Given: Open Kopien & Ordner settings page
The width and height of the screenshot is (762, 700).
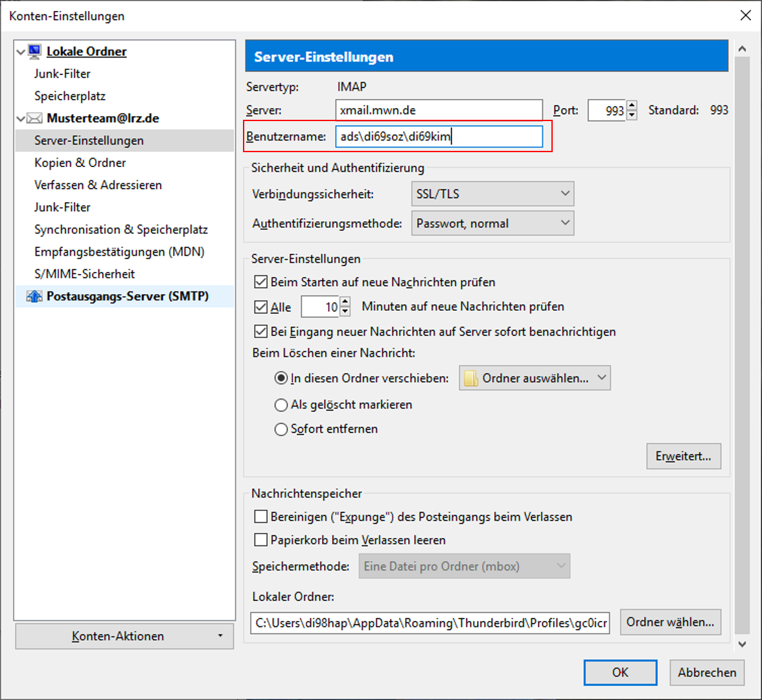Looking at the screenshot, I should (80, 163).
